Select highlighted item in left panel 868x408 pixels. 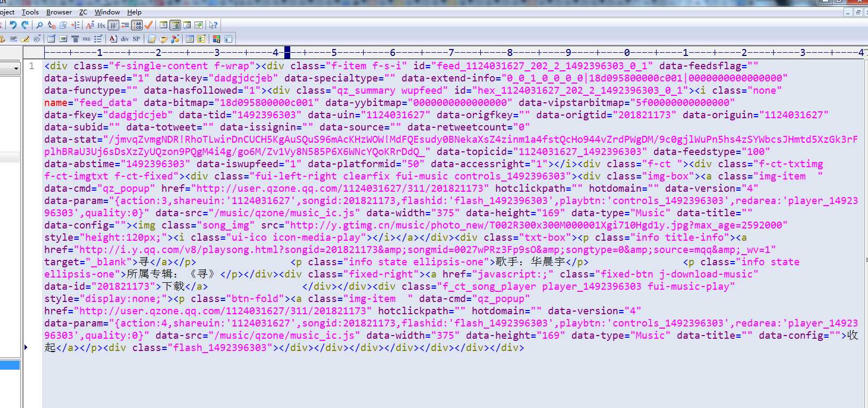(10, 365)
